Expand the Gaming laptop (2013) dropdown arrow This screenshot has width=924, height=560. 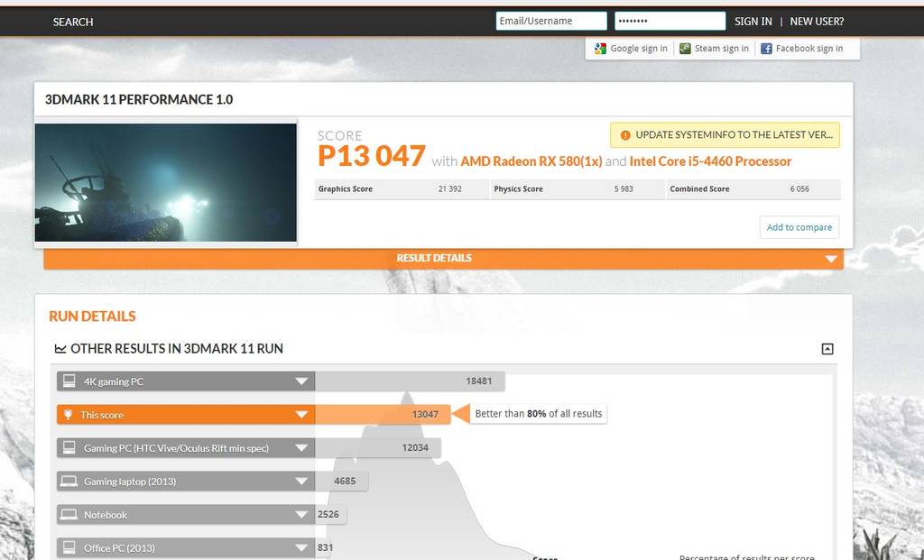[301, 481]
